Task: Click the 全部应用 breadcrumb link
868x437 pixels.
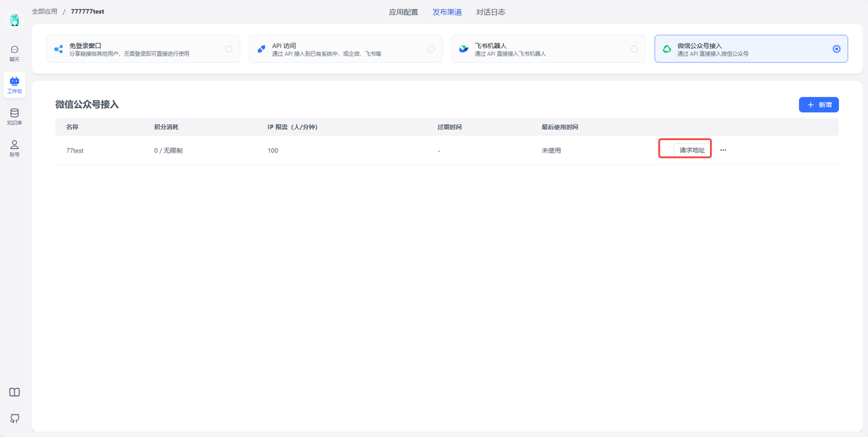Action: tap(45, 12)
